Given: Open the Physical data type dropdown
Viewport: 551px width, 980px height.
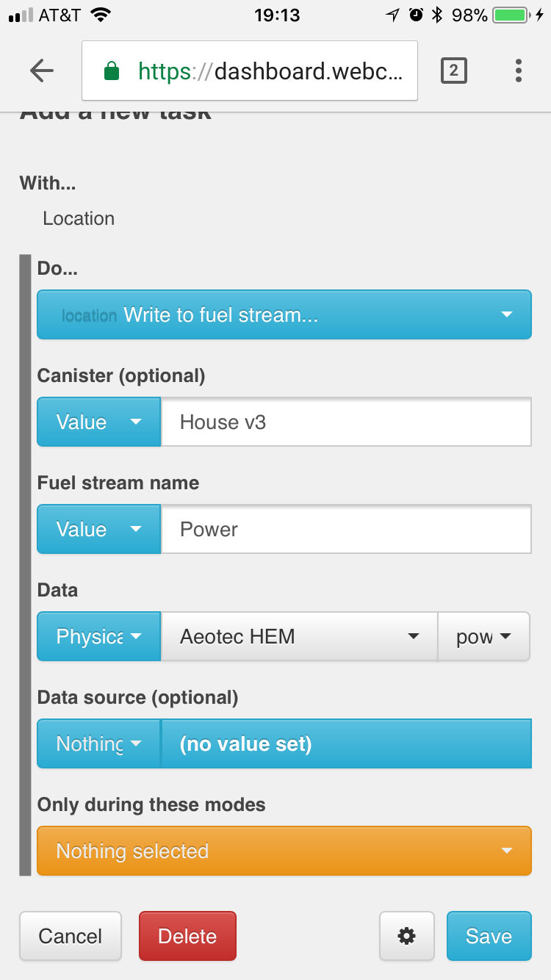Looking at the screenshot, I should point(98,636).
